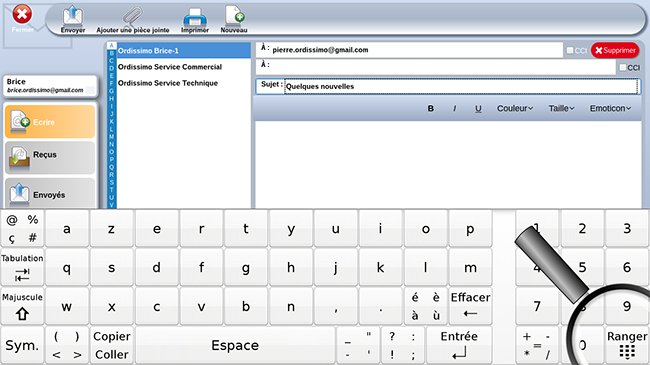Open the Emoticon dropdown
The image size is (650, 365).
(x=610, y=108)
